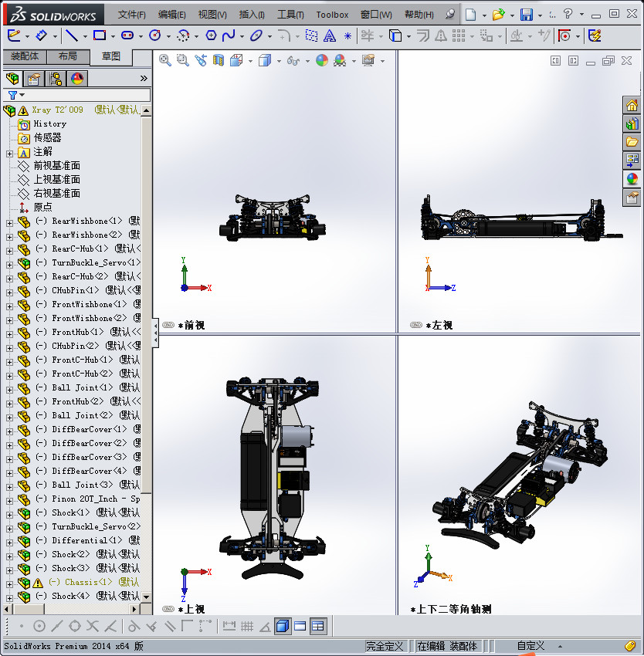Open the Toolbox menu
644x656 pixels.
click(x=332, y=15)
